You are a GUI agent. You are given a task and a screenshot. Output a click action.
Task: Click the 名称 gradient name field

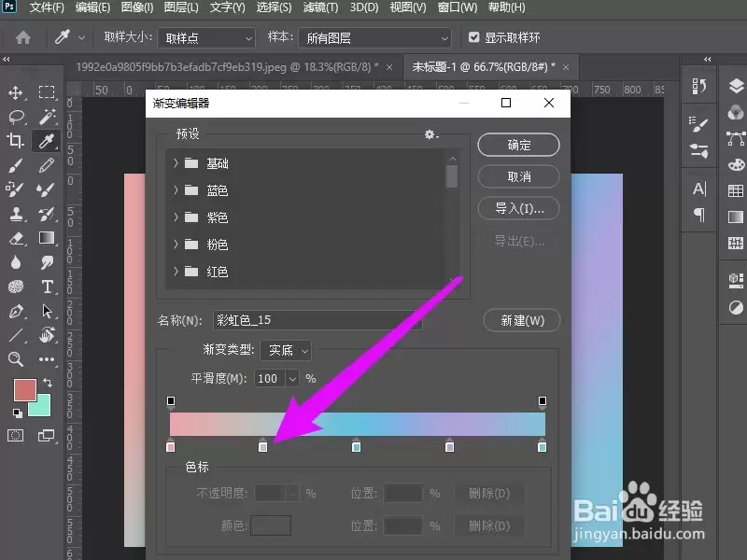click(x=317, y=320)
